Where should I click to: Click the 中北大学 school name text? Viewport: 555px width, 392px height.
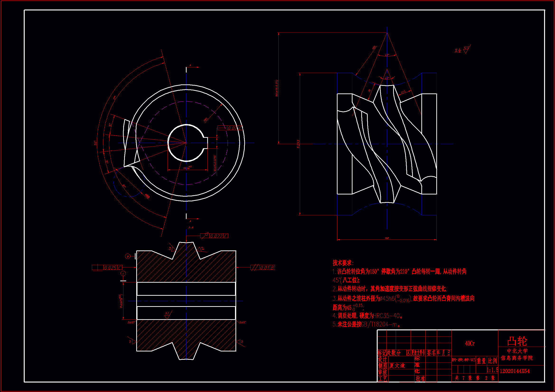[517, 351]
